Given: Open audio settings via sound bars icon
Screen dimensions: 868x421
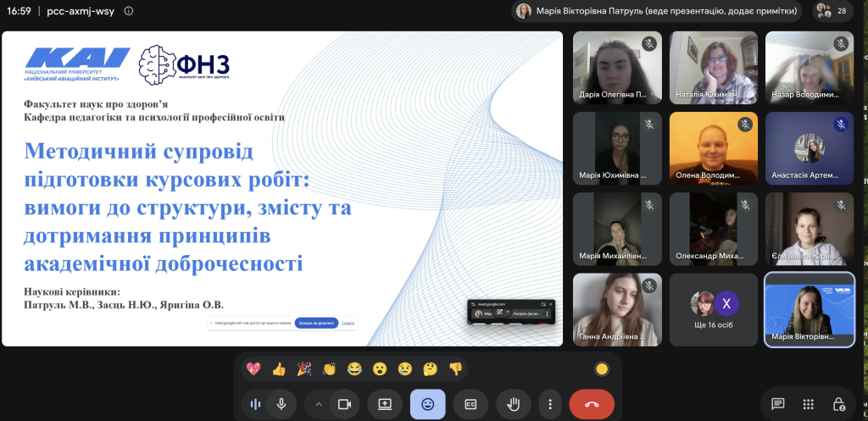Looking at the screenshot, I should click(255, 404).
